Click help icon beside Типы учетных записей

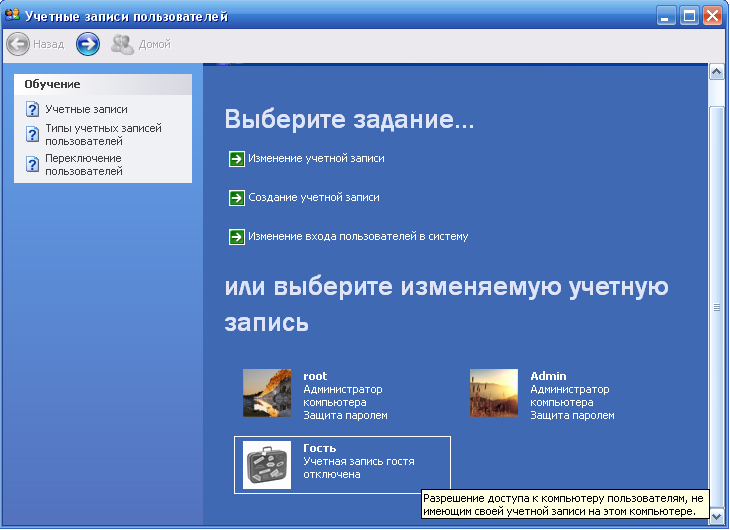pyautogui.click(x=32, y=135)
